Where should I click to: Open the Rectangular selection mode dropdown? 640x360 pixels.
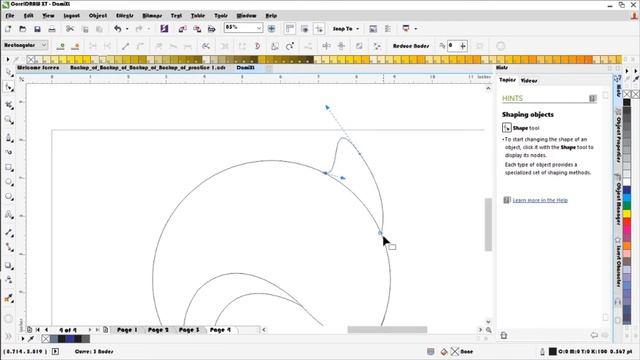[x=25, y=45]
